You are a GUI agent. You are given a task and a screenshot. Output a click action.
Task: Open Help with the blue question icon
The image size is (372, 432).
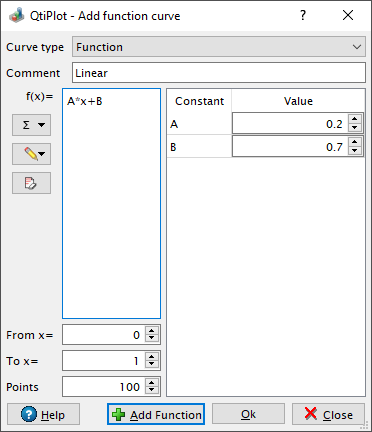pyautogui.click(x=43, y=414)
